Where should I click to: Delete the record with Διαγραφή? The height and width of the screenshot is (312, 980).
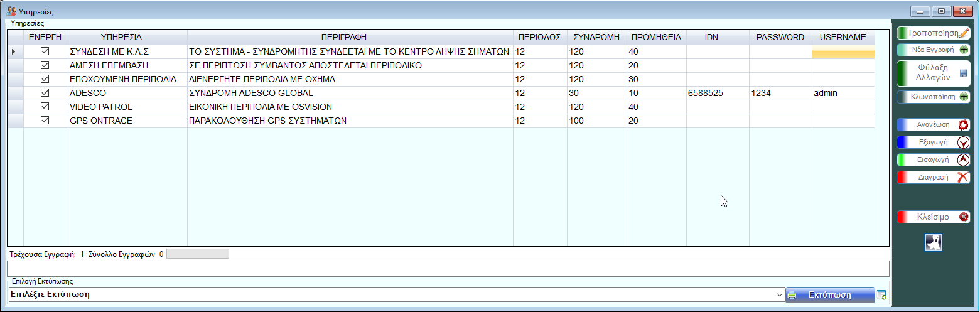coord(933,178)
